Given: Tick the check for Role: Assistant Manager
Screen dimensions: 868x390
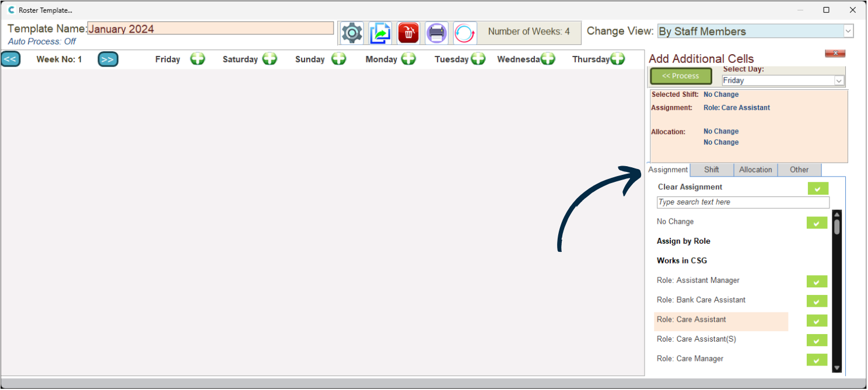Looking at the screenshot, I should tap(817, 282).
